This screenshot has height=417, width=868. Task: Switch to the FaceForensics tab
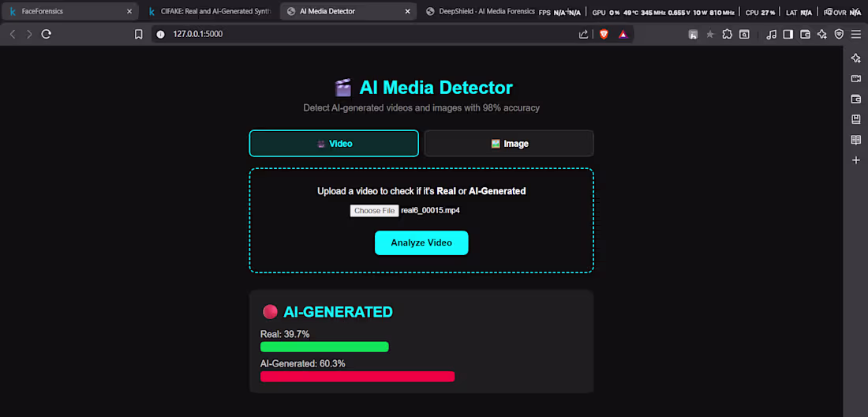coord(69,11)
